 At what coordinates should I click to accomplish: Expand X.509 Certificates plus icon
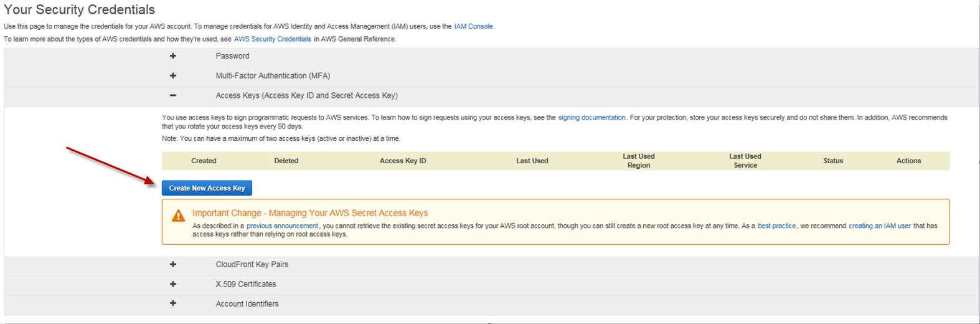(173, 284)
